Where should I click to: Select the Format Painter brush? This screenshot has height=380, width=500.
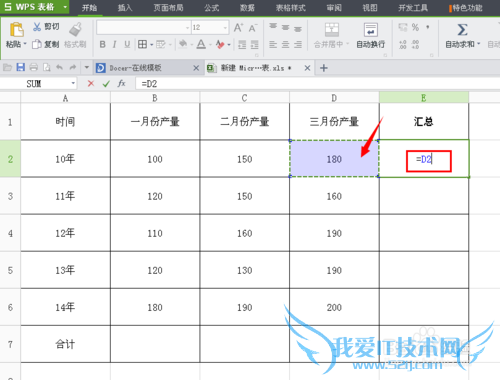(x=76, y=29)
